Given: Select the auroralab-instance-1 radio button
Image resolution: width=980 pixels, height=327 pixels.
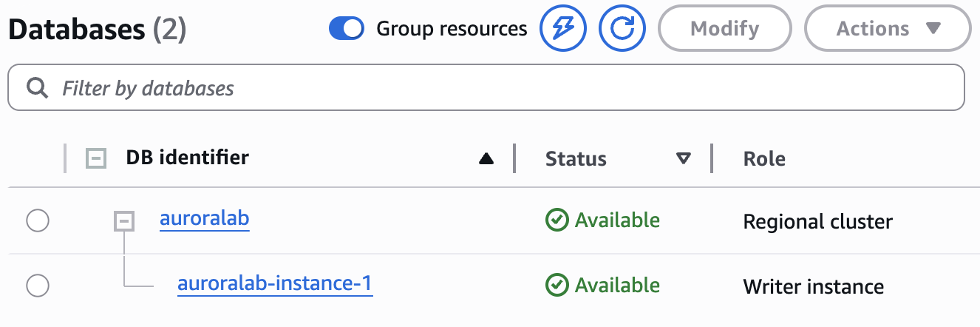Looking at the screenshot, I should click(x=38, y=286).
